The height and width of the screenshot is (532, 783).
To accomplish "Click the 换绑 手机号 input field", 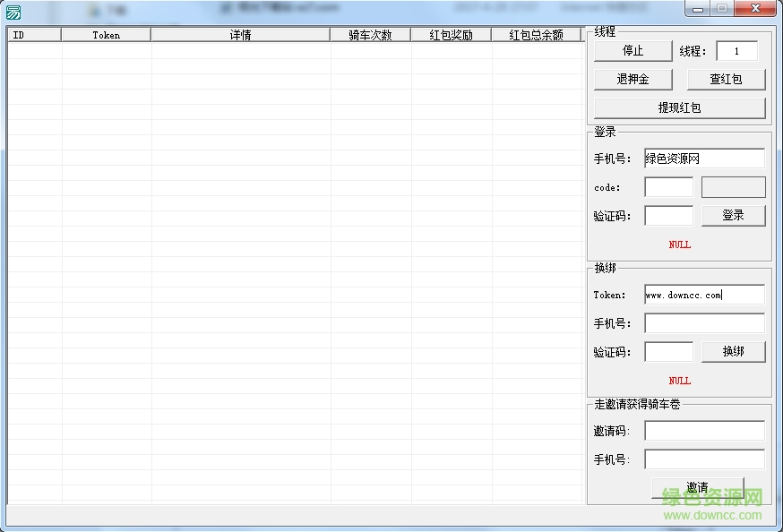I will 704,323.
